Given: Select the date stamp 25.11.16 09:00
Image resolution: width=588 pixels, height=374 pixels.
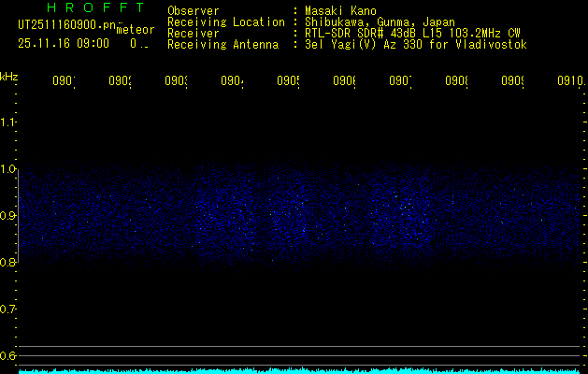Looking at the screenshot, I should coord(64,43).
